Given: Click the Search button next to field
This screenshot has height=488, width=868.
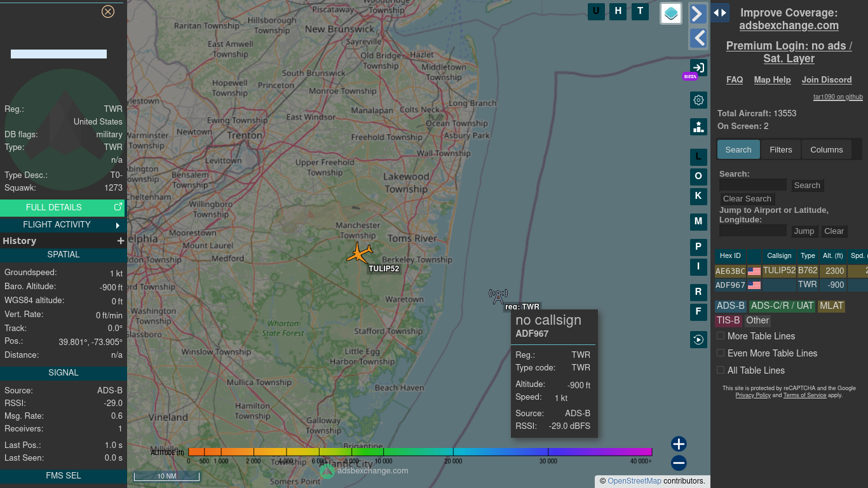Looking at the screenshot, I should [x=807, y=185].
